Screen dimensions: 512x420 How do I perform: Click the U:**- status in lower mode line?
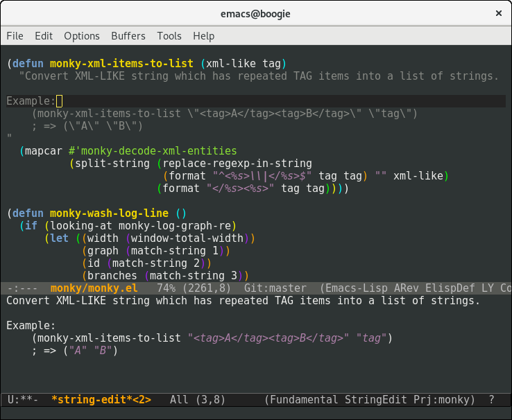tap(22, 400)
